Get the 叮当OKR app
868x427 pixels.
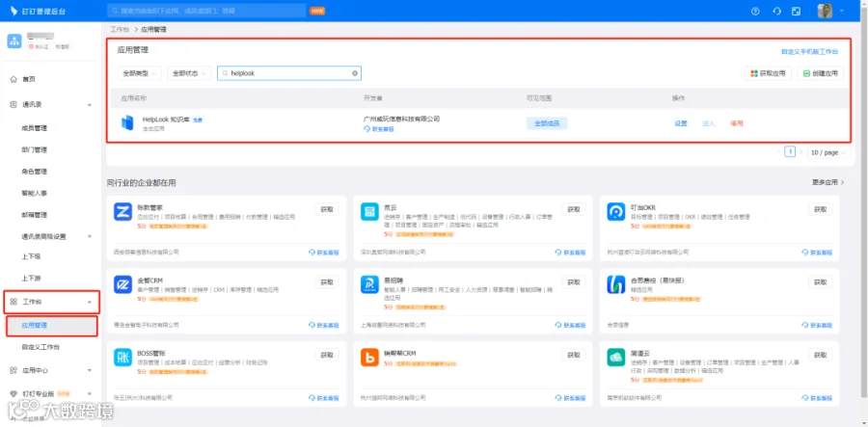click(x=820, y=209)
